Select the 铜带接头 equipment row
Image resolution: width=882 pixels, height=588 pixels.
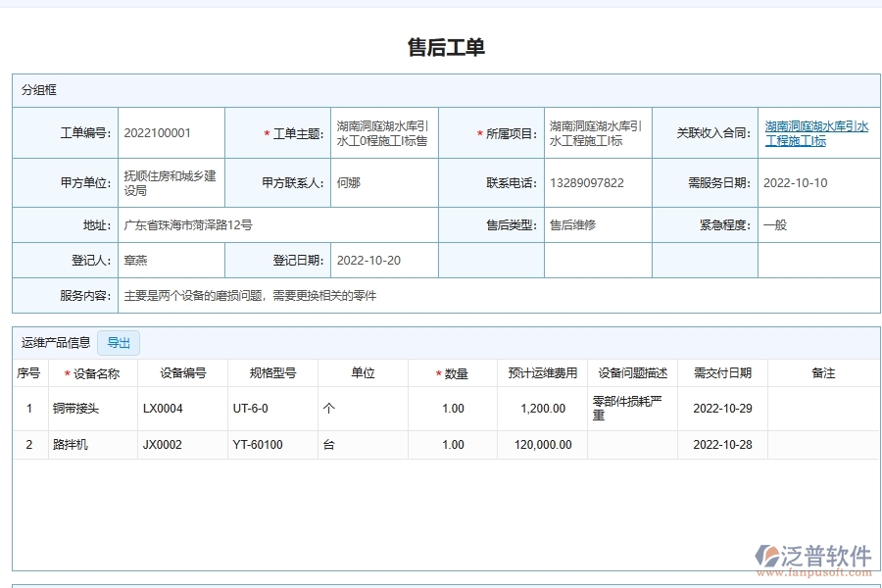[x=92, y=409]
